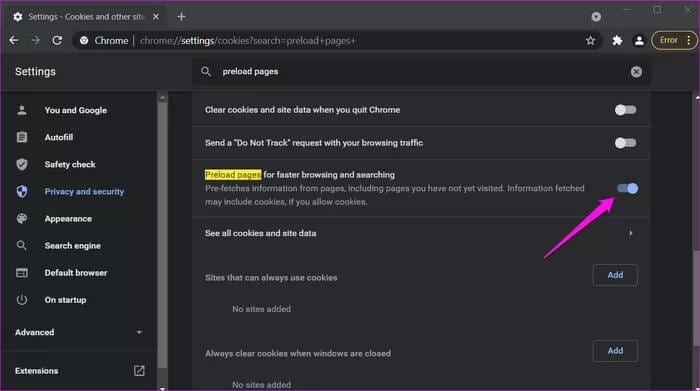Click the Settings heading
This screenshot has width=700, height=391.
click(35, 71)
